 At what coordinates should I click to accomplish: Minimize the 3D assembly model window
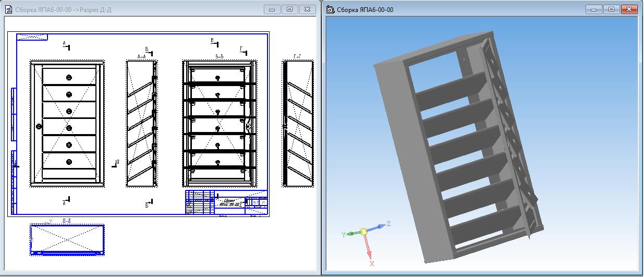point(594,9)
